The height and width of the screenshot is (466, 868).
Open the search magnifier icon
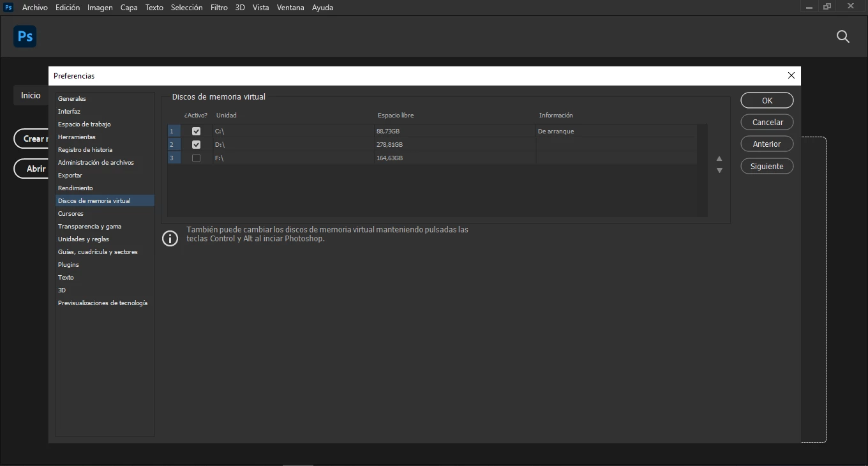[843, 37]
